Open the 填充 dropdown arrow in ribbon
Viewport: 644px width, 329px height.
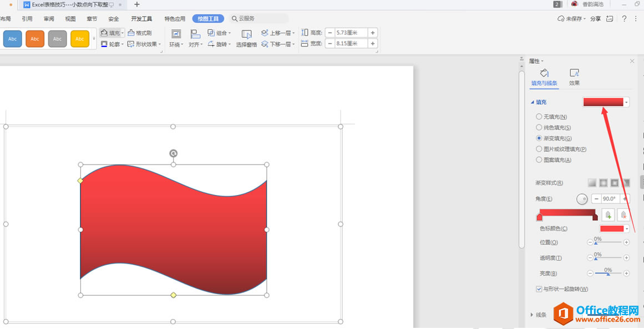click(123, 33)
